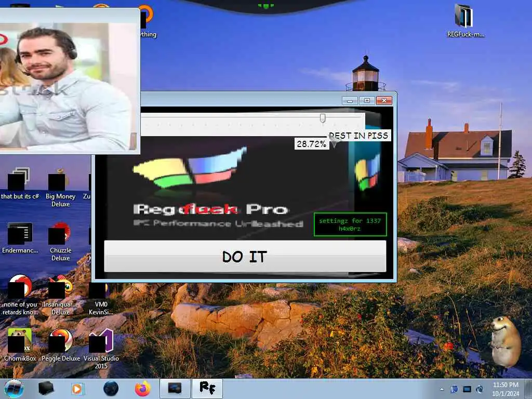
Task: Select the Peggle Deluxe desktop icon
Action: point(60,345)
